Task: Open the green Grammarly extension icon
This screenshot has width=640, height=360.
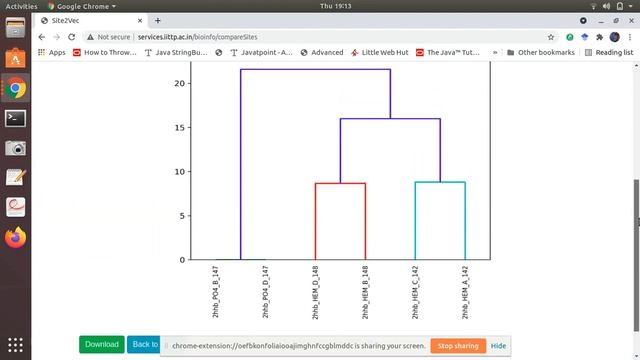Action: 570,37
